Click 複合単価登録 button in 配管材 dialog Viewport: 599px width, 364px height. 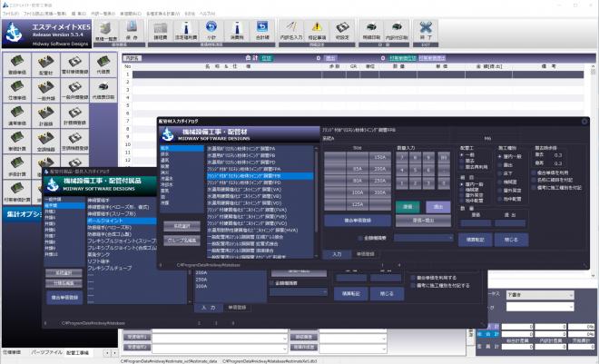[358, 221]
